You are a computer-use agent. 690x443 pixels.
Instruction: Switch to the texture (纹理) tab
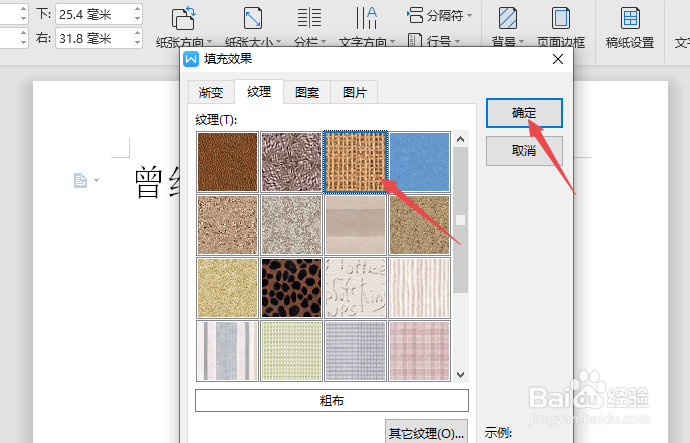pos(259,92)
